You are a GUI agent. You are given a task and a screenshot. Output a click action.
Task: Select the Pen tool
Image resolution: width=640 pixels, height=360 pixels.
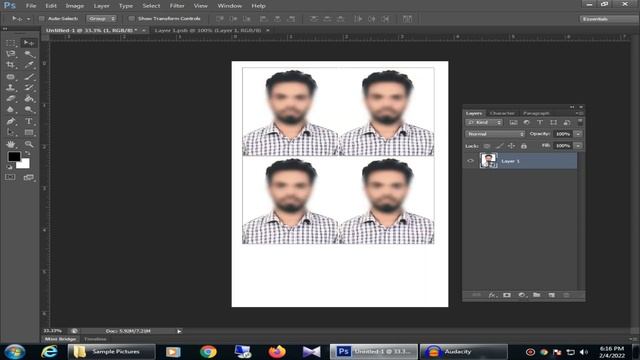pyautogui.click(x=11, y=121)
